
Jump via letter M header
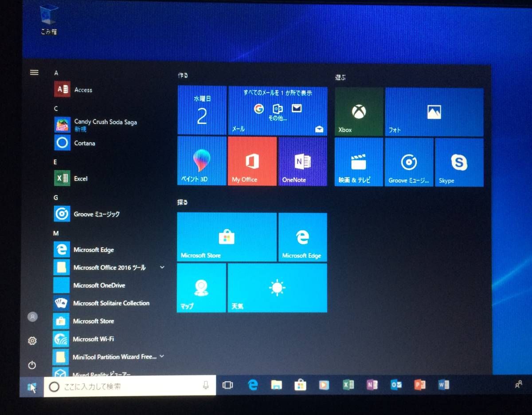pos(56,233)
